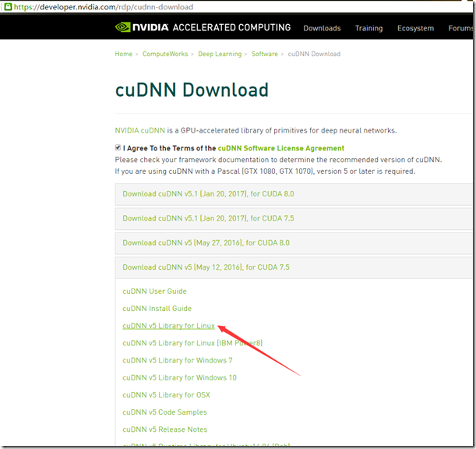Go to ComputeWorks breadcrumb
The image size is (476, 449).
[x=165, y=54]
